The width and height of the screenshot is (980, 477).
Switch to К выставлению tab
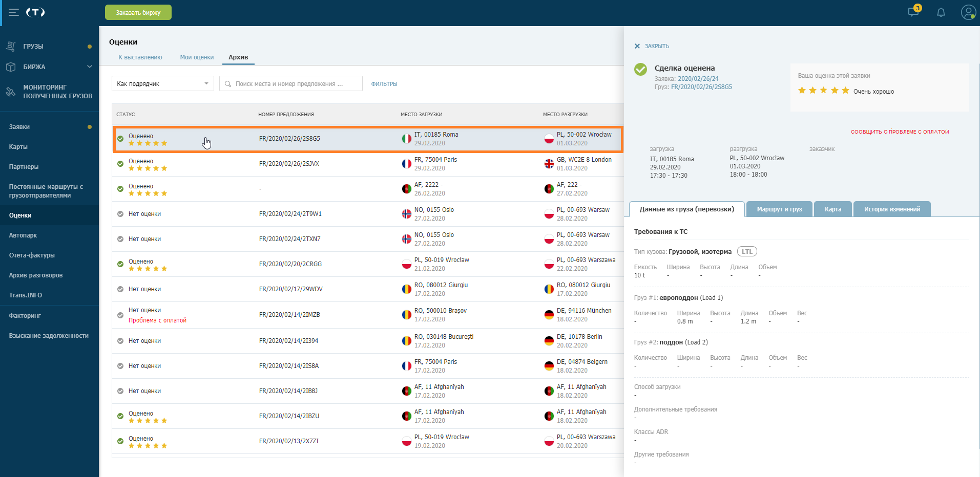pyautogui.click(x=140, y=57)
